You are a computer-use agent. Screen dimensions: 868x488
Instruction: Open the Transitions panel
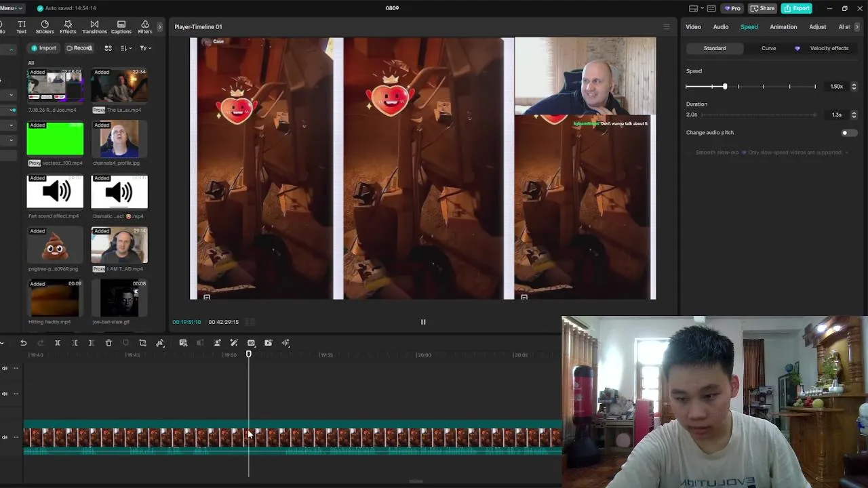pos(94,27)
